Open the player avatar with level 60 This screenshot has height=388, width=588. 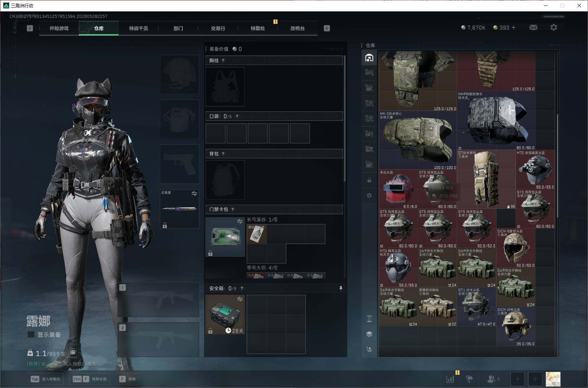(x=553, y=379)
